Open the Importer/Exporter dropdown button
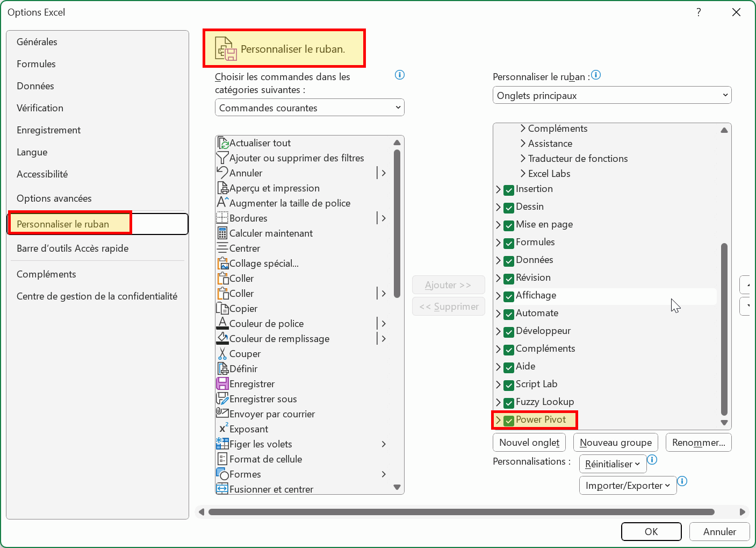 pyautogui.click(x=628, y=486)
